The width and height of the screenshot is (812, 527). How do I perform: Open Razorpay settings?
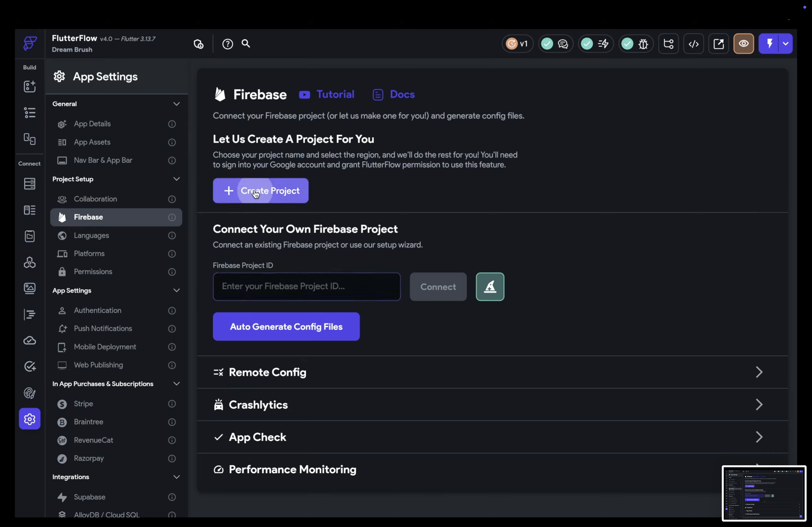pyautogui.click(x=116, y=458)
